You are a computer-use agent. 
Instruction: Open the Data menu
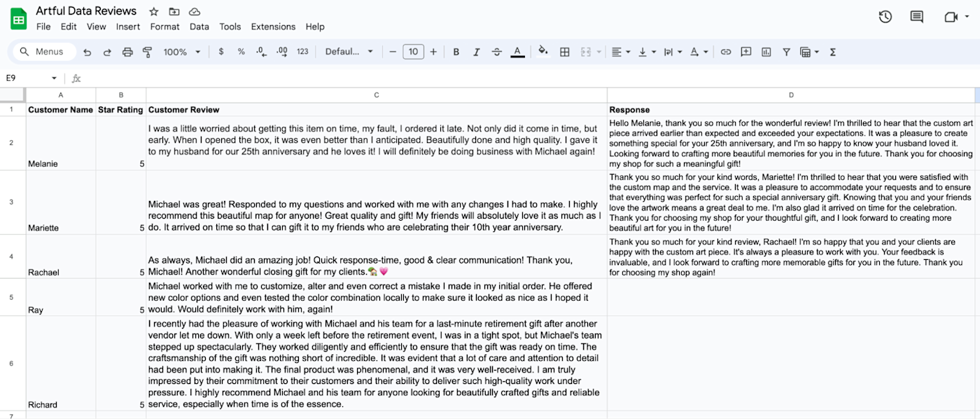199,27
